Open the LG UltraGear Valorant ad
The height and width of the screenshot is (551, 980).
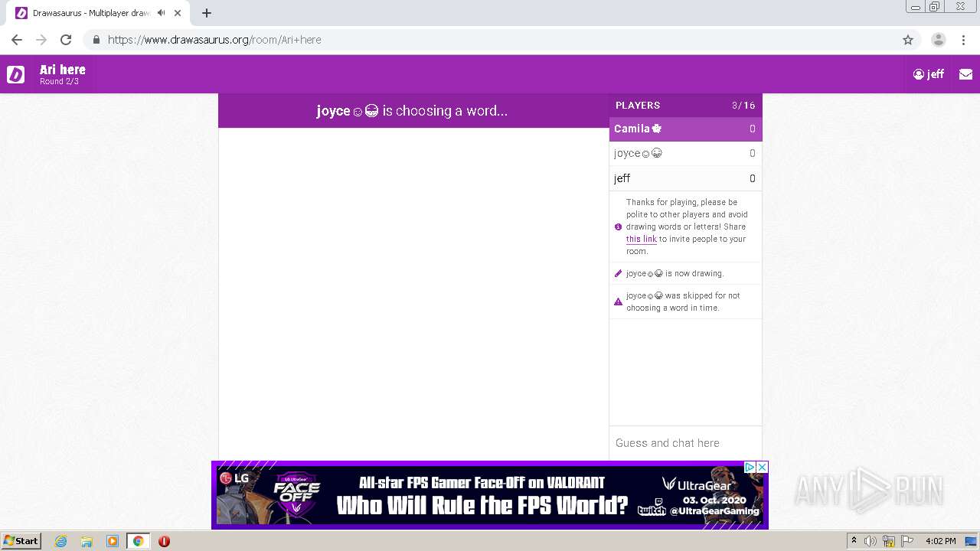[x=490, y=495]
